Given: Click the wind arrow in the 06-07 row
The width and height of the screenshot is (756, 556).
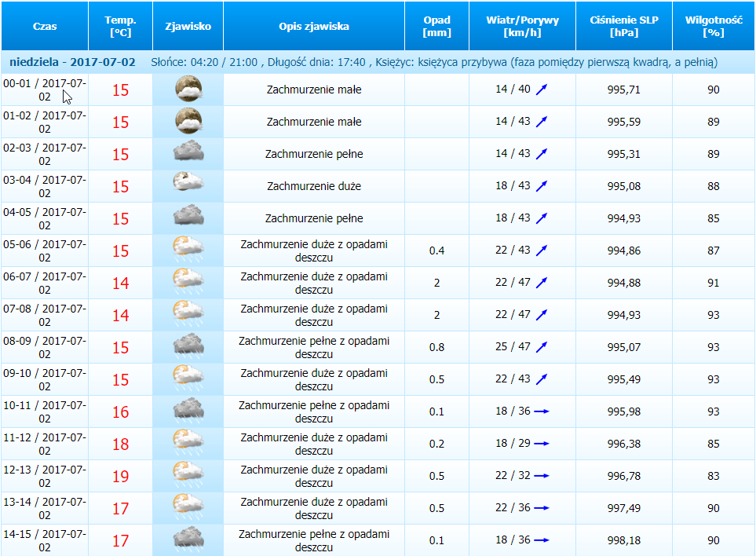Looking at the screenshot, I should (541, 283).
